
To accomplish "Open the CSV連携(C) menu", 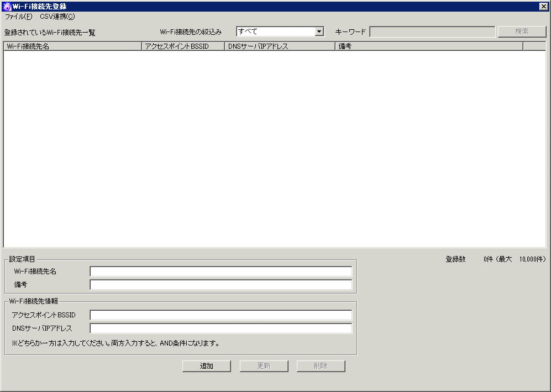I will (57, 17).
